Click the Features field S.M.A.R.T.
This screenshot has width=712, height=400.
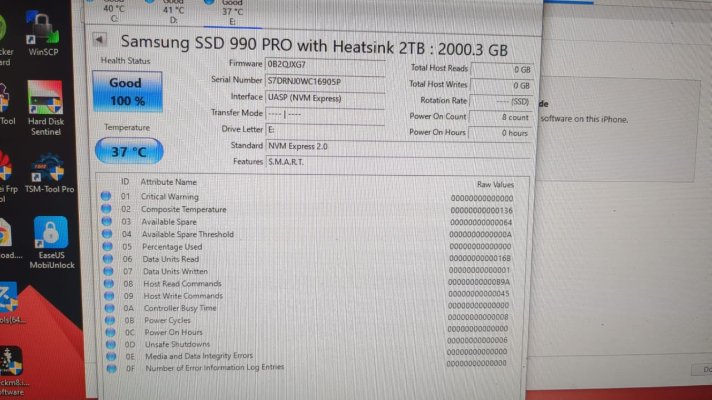pos(398,162)
